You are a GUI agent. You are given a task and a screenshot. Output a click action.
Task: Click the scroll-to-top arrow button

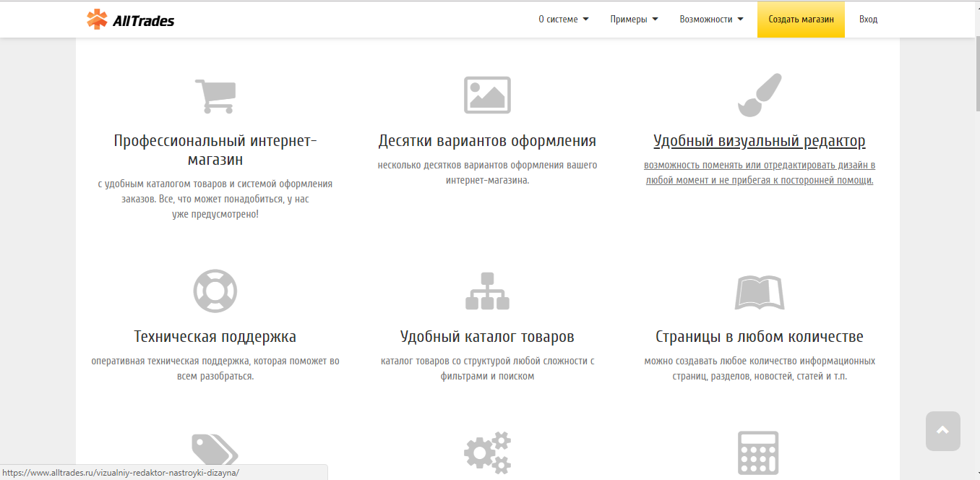[942, 431]
